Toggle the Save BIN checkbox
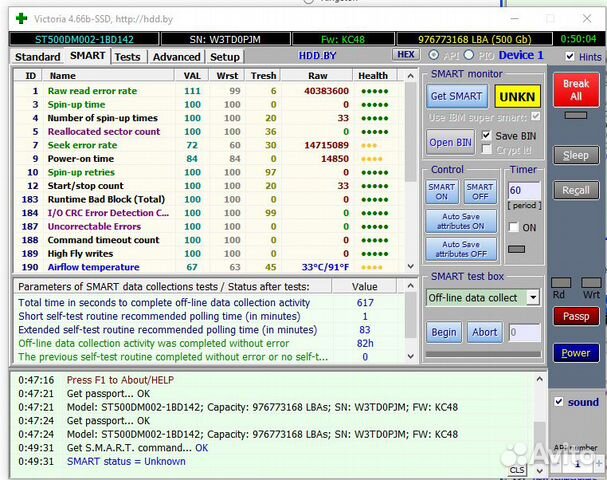Screen dimensions: 607x480 tap(486, 135)
